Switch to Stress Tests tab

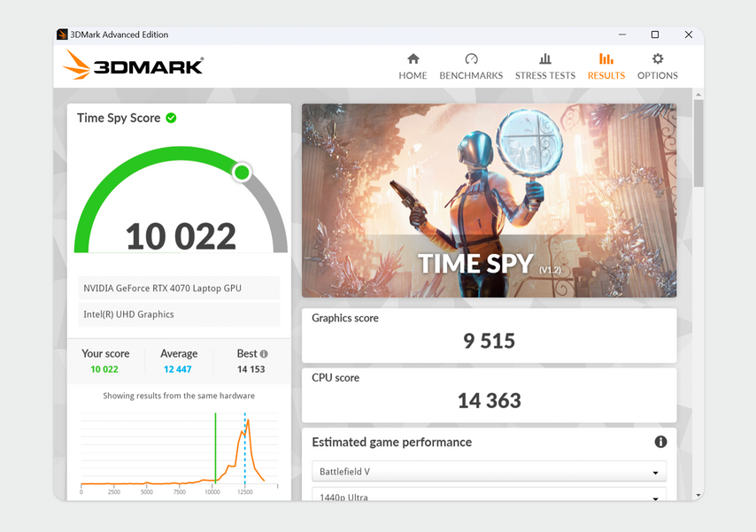545,66
